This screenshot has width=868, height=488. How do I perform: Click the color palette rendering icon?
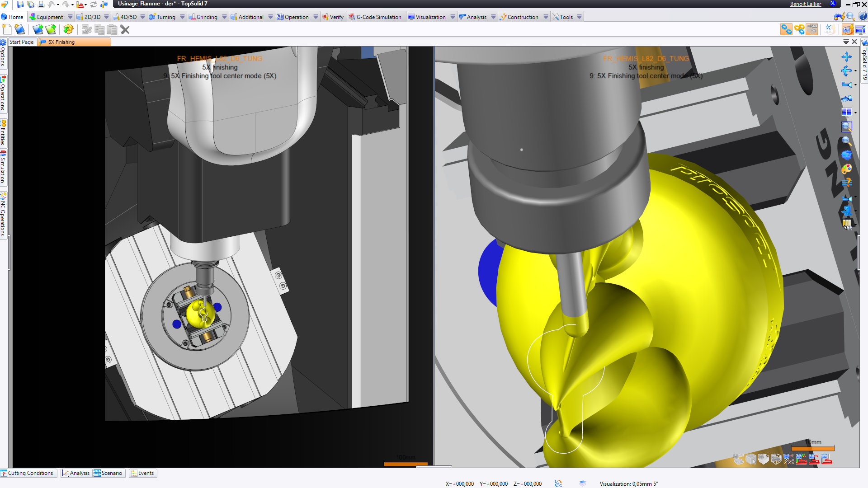[x=847, y=169]
